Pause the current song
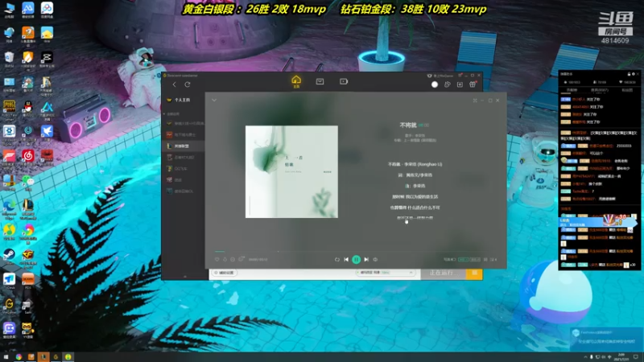This screenshot has height=362, width=644. [x=356, y=259]
